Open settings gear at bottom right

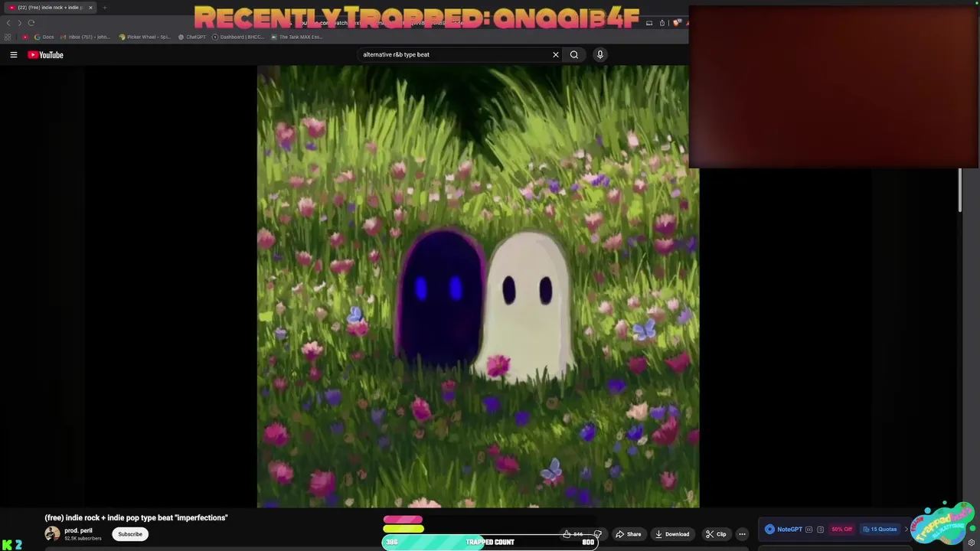pyautogui.click(x=972, y=543)
